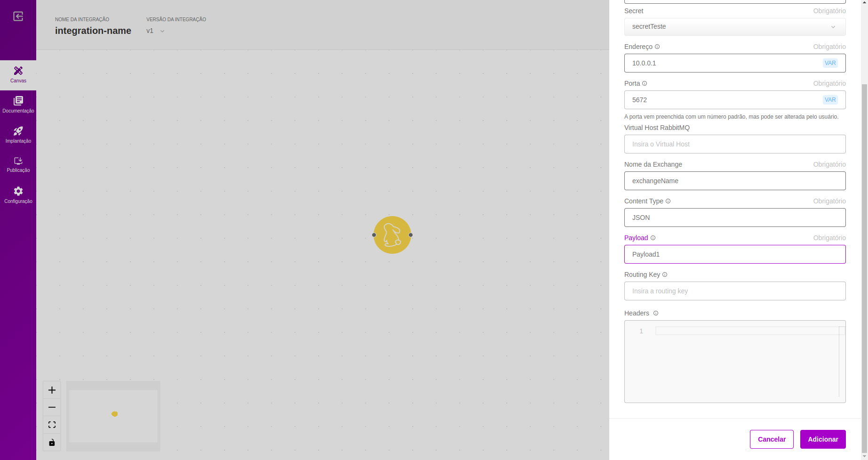This screenshot has width=868, height=460.
Task: Toggle VAR badge in Endereço field
Action: (x=830, y=63)
